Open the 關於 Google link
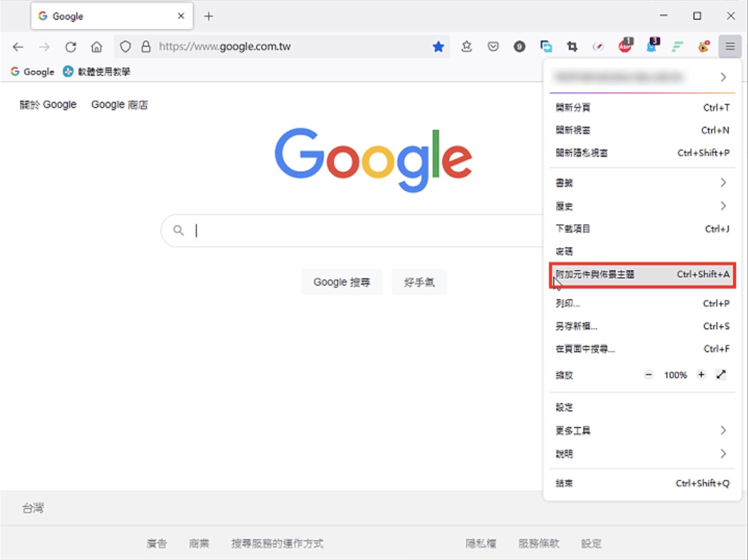 click(x=48, y=104)
